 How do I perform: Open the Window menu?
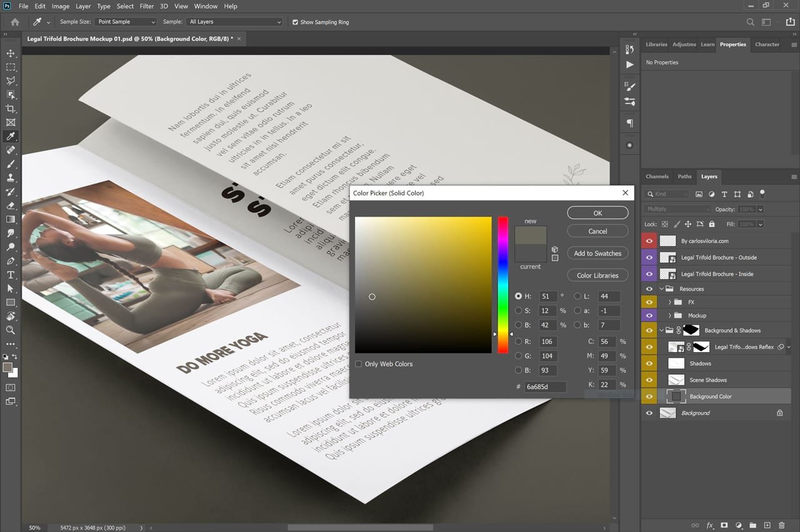206,6
